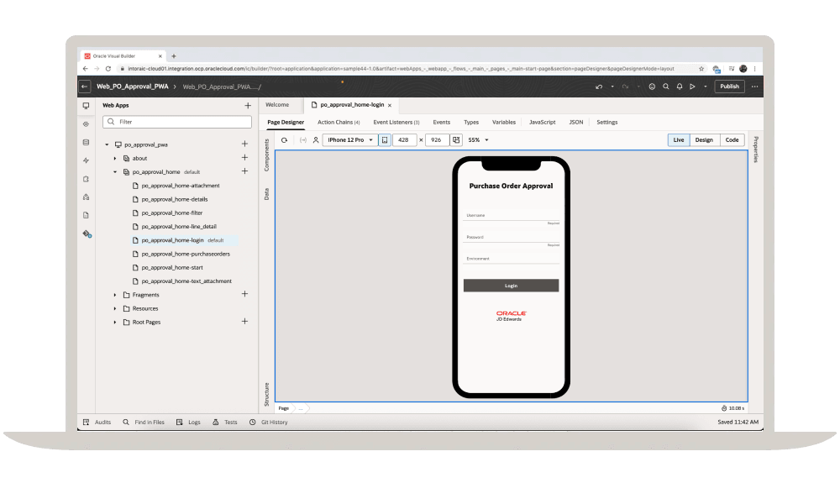This screenshot has width=840, height=504.
Task: Add item to po_approval_pwa with plus
Action: (244, 144)
